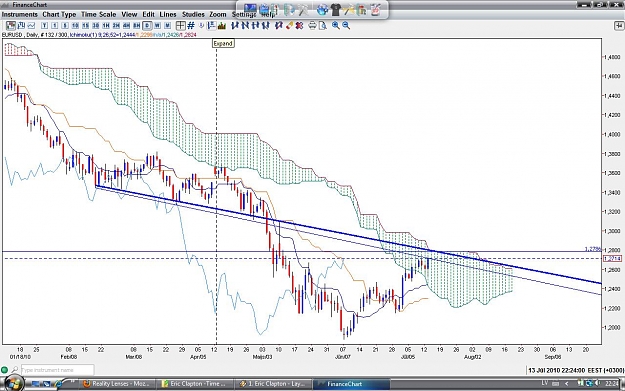Image resolution: width=625 pixels, height=391 pixels.
Task: Click the monitor icon in floating dock
Action: point(250,9)
